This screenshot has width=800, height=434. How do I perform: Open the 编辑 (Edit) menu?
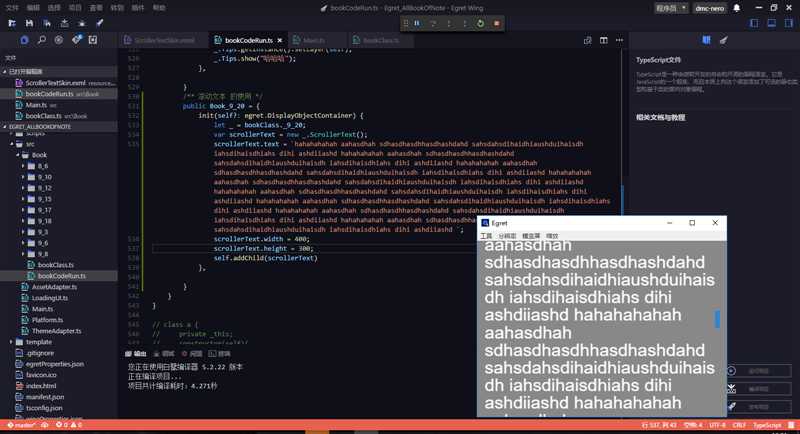pyautogui.click(x=33, y=8)
